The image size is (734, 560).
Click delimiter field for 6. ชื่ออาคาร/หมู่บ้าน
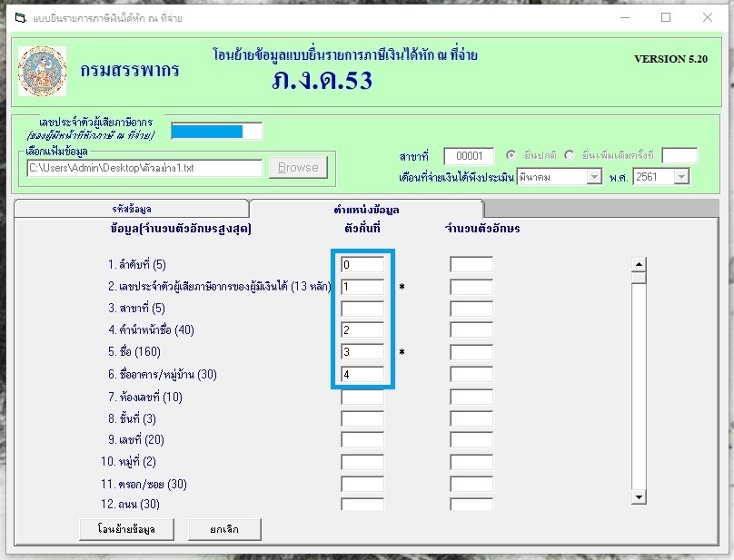point(362,374)
